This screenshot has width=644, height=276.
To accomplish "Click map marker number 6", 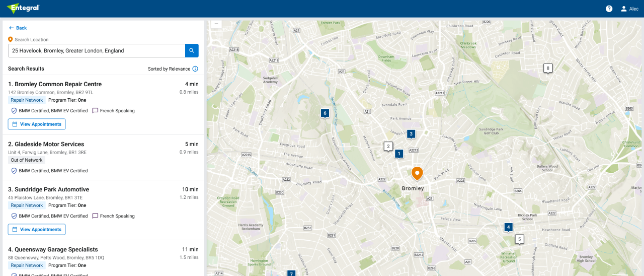I will tap(325, 113).
